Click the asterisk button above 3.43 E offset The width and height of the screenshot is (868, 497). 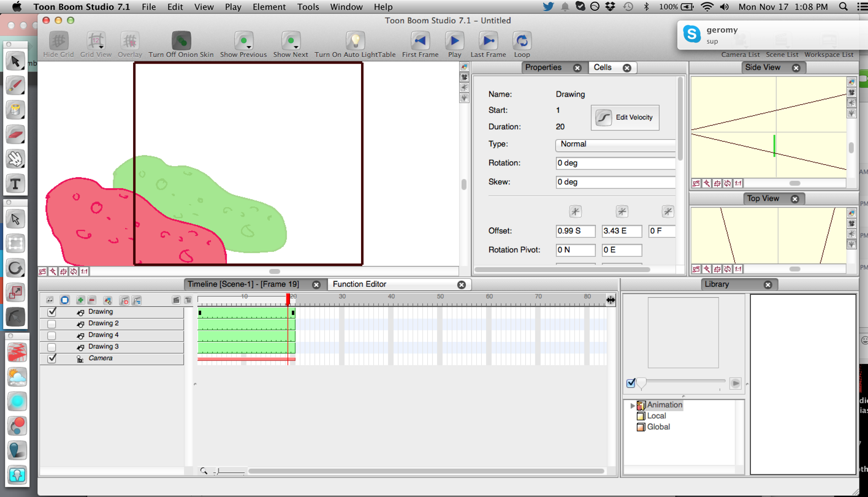tap(622, 211)
